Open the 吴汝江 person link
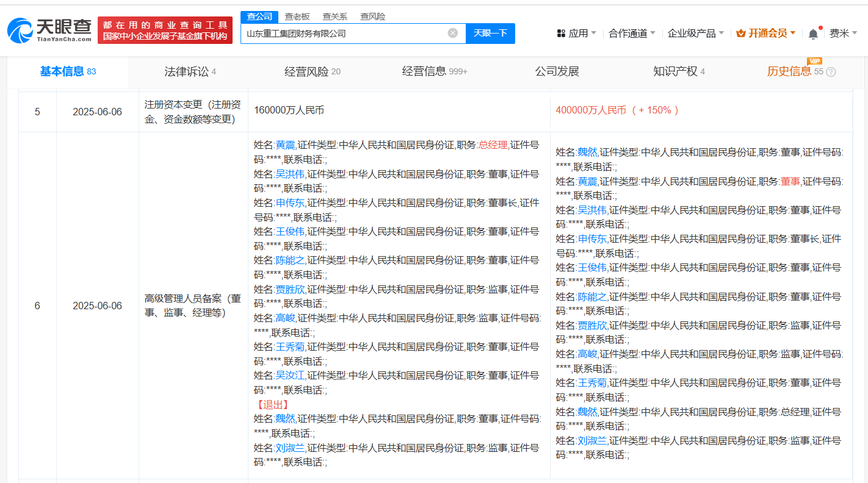Image resolution: width=868 pixels, height=483 pixels. [x=290, y=375]
